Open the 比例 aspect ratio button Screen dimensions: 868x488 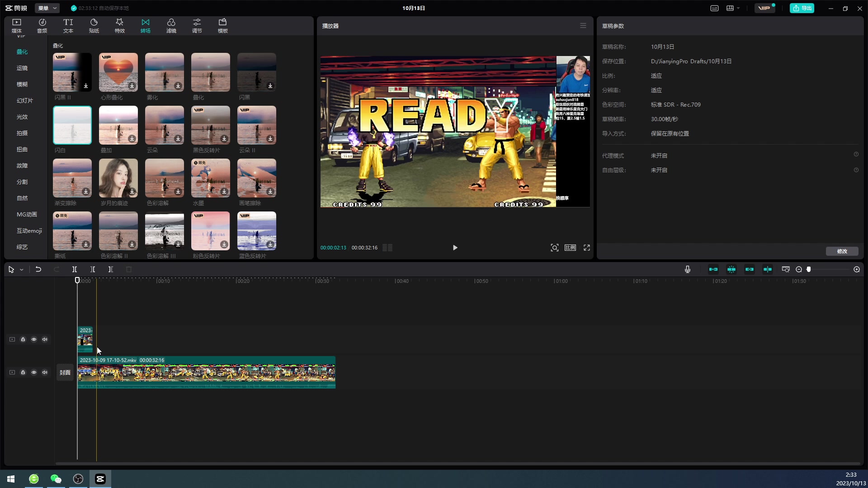point(570,248)
